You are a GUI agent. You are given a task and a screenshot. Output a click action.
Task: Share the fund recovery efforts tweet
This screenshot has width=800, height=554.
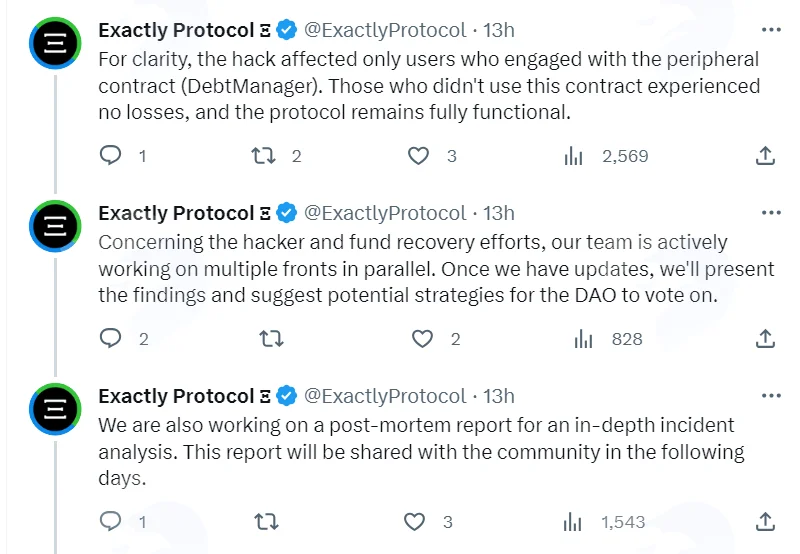coord(765,339)
